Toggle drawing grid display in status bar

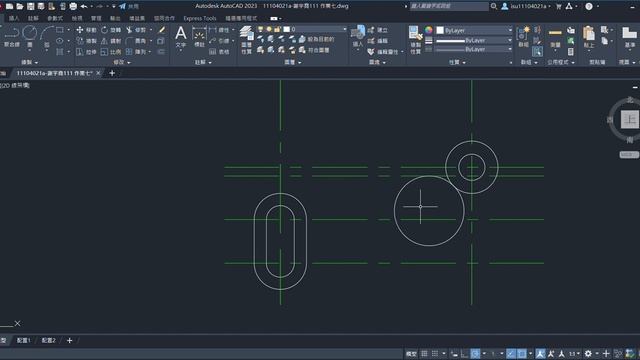(x=424, y=353)
